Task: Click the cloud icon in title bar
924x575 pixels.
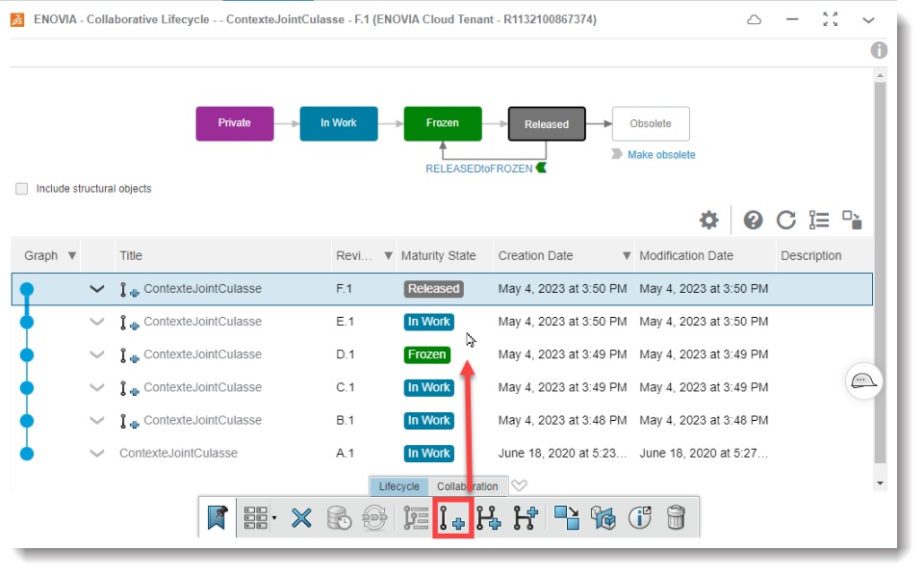Action: (755, 20)
